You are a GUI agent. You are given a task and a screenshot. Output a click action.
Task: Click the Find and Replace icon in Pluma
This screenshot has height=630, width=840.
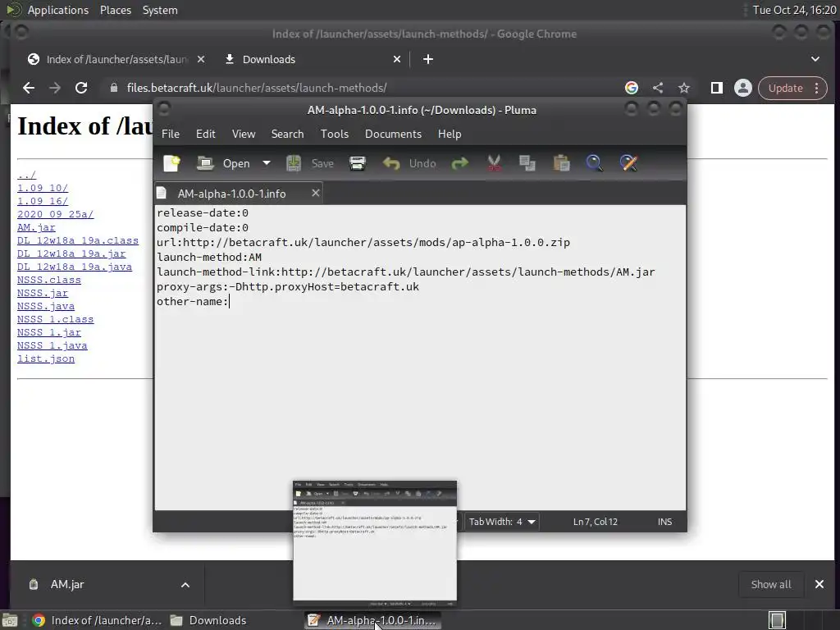coord(629,163)
